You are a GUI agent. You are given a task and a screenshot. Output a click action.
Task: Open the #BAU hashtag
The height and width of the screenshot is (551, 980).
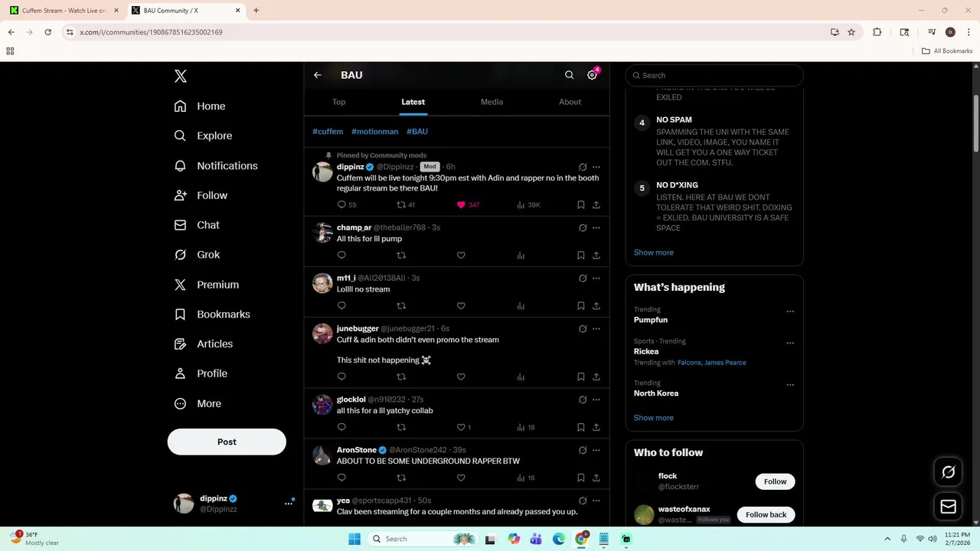tap(417, 132)
